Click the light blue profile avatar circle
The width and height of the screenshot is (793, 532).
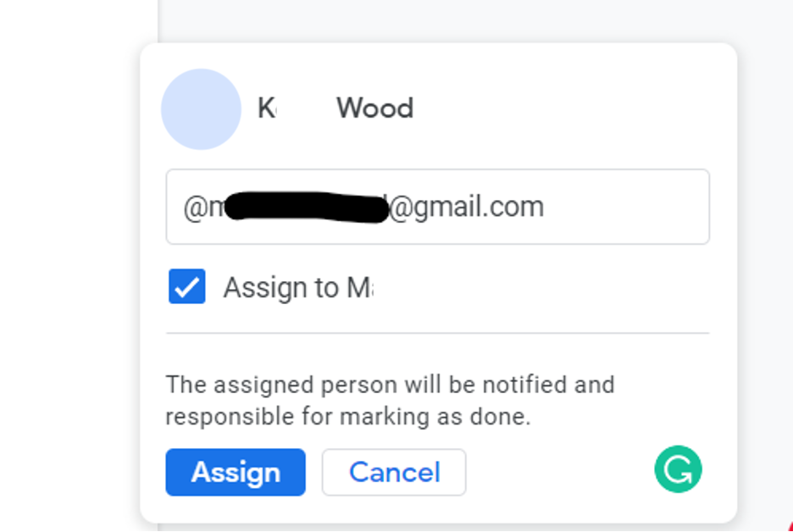pos(201,109)
